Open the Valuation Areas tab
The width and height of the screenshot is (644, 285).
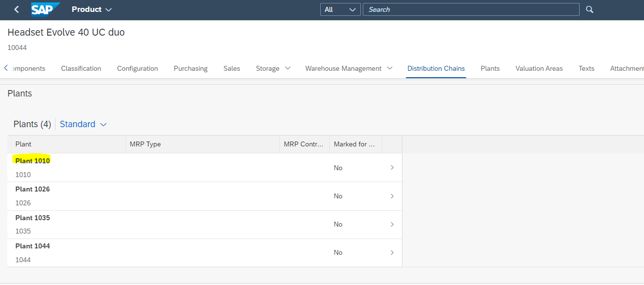[539, 68]
